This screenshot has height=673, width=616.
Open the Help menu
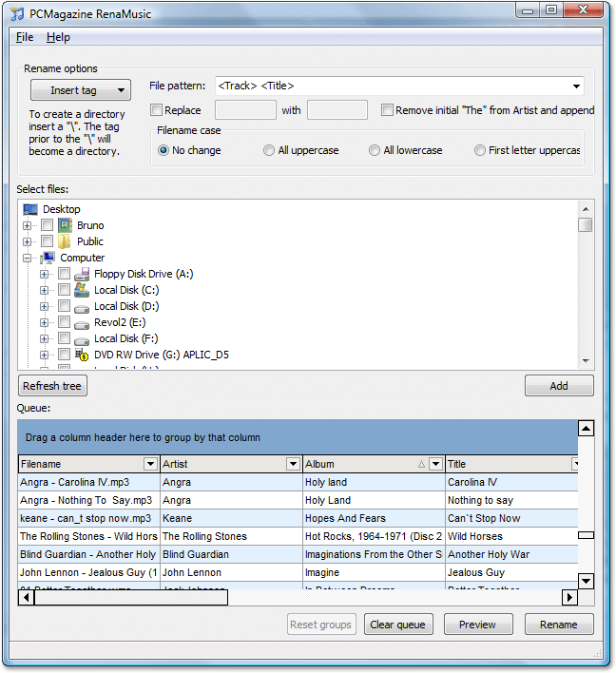click(x=58, y=37)
